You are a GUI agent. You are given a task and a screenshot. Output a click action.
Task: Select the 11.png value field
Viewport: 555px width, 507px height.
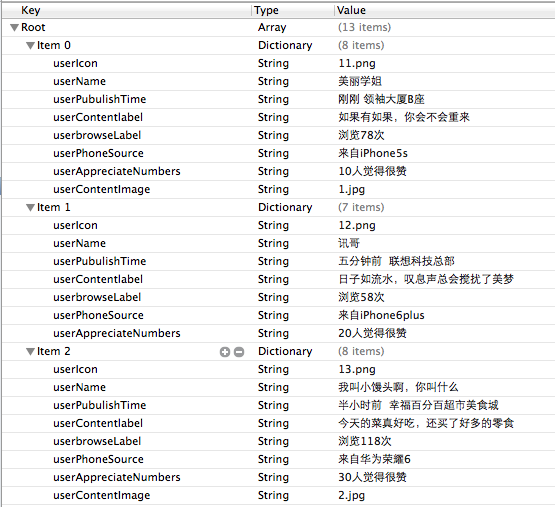pos(357,63)
